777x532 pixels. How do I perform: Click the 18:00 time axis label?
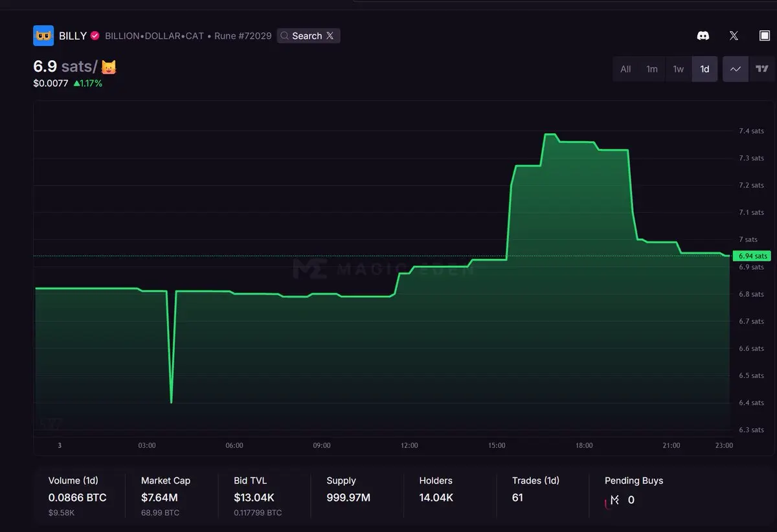click(584, 445)
